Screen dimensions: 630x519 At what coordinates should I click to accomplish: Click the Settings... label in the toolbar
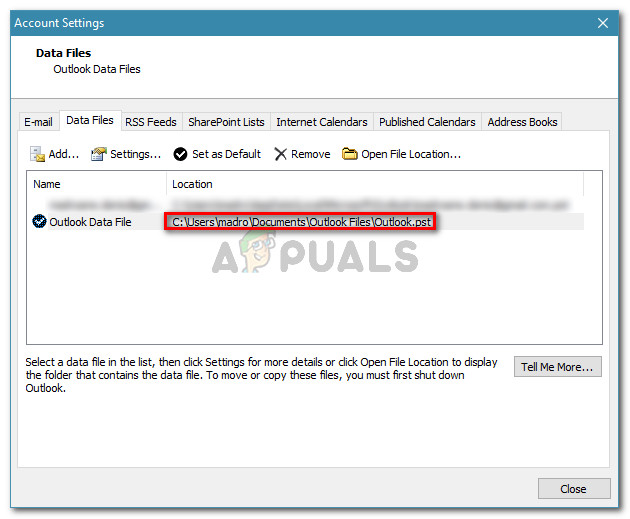(x=135, y=154)
